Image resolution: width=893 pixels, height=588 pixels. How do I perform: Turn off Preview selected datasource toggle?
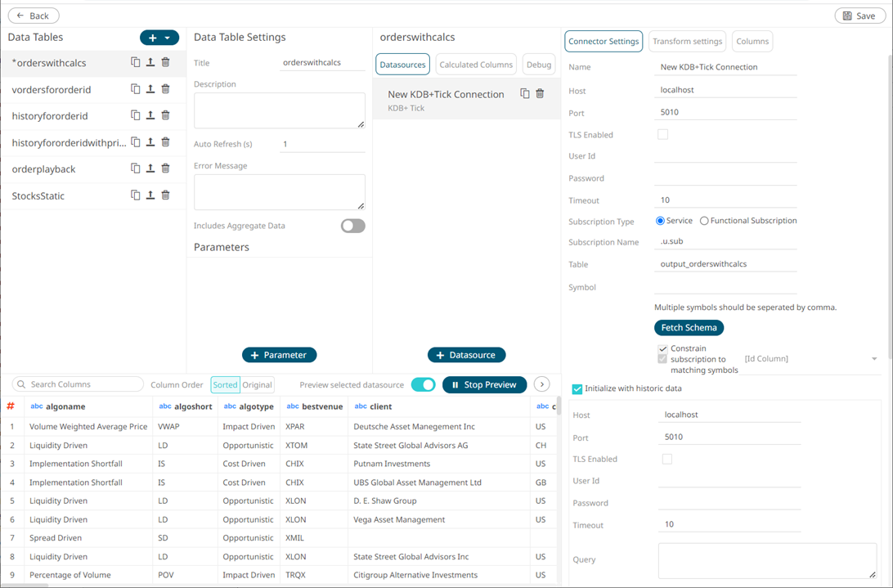click(x=423, y=384)
